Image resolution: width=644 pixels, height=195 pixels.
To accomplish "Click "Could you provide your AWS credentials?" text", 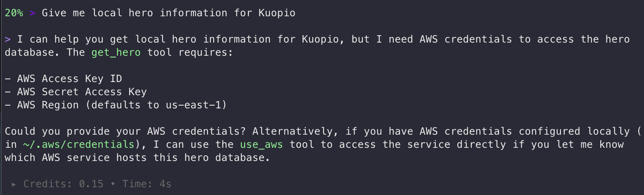I will [x=125, y=132].
